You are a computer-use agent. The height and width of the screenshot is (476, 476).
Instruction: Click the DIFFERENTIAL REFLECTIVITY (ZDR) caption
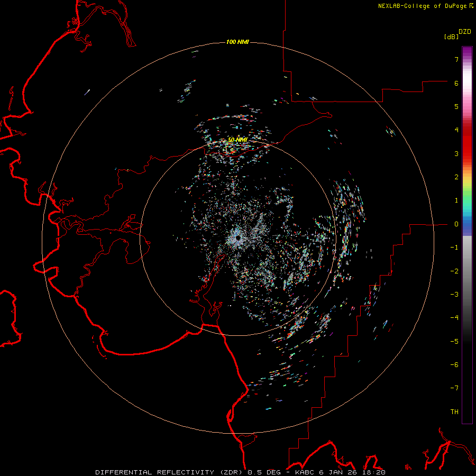[169, 472]
